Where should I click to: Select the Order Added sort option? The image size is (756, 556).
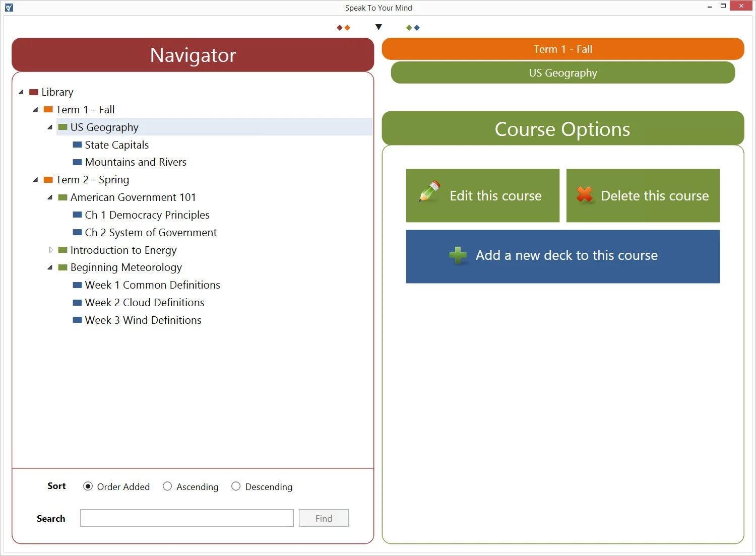[88, 486]
